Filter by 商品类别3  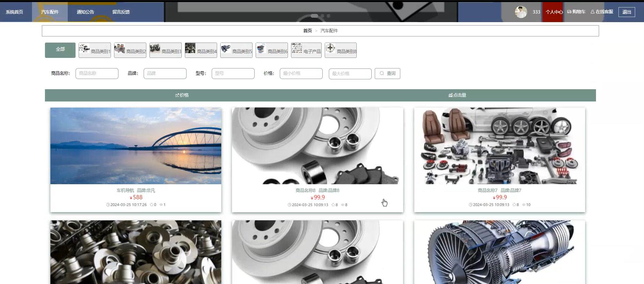coord(165,50)
